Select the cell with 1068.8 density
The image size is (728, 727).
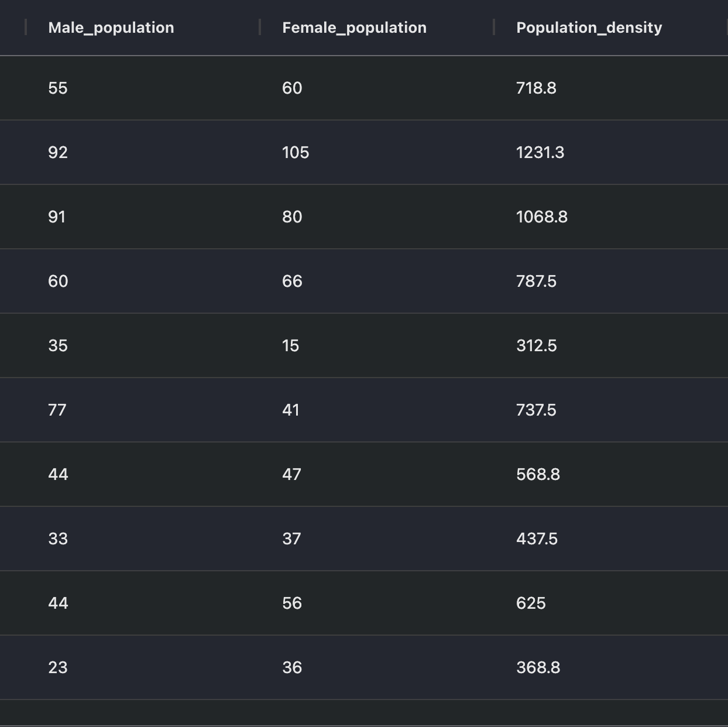[541, 217]
